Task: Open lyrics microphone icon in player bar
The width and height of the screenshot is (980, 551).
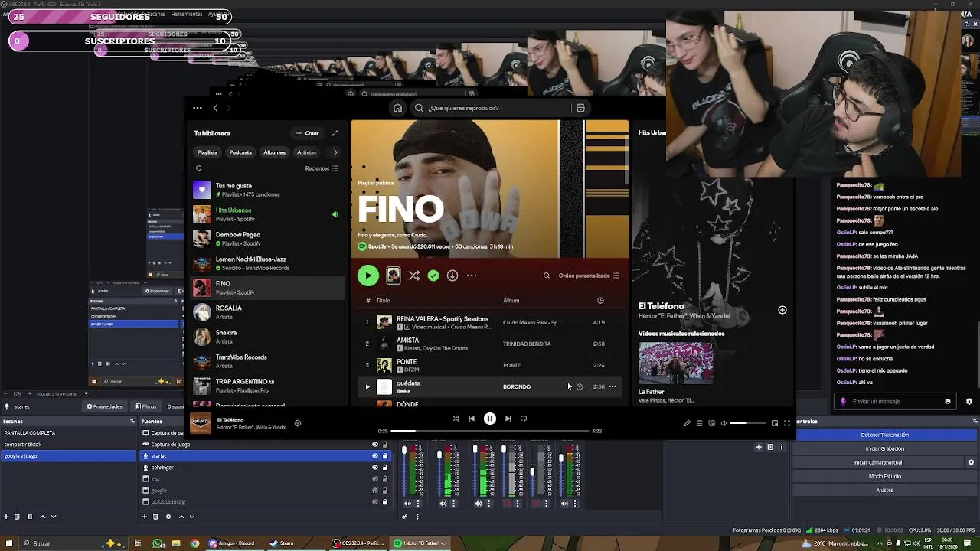Action: click(687, 423)
